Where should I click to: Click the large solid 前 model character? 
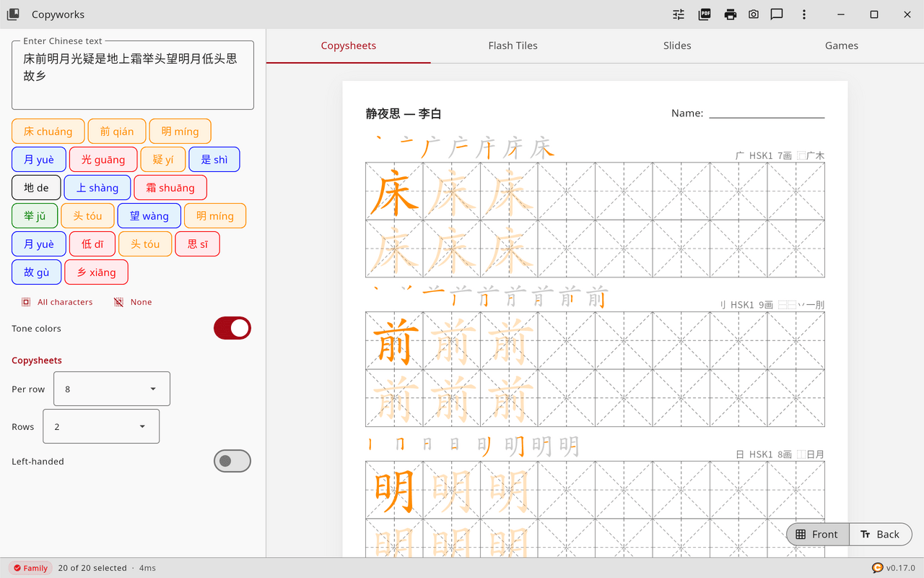click(394, 340)
